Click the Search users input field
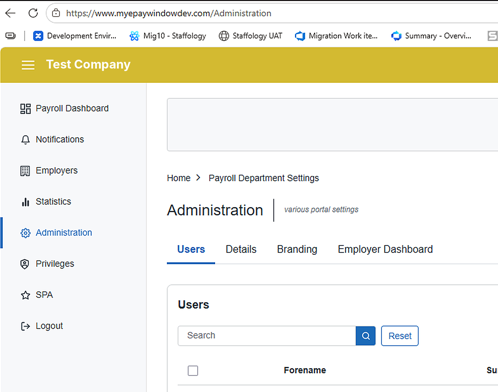The height and width of the screenshot is (392, 498). [x=267, y=336]
